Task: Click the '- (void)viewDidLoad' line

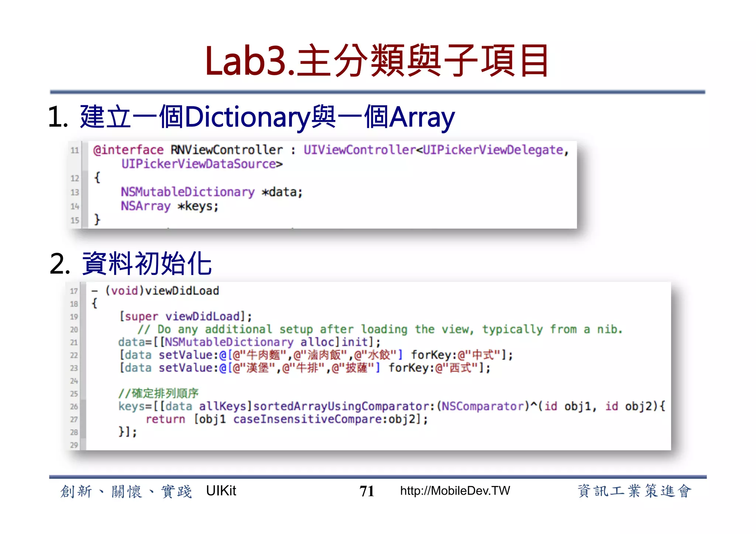Action: (155, 291)
